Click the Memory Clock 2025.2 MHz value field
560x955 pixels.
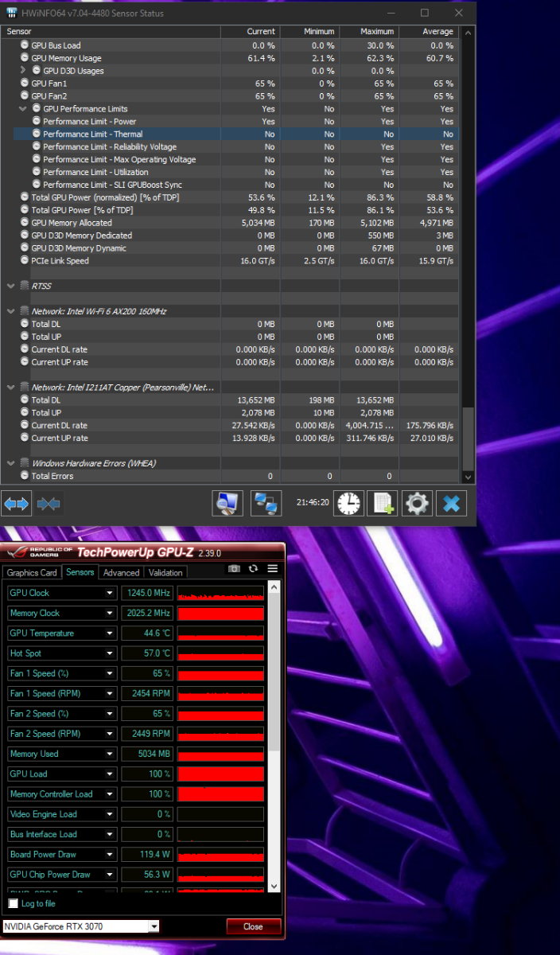coord(147,613)
